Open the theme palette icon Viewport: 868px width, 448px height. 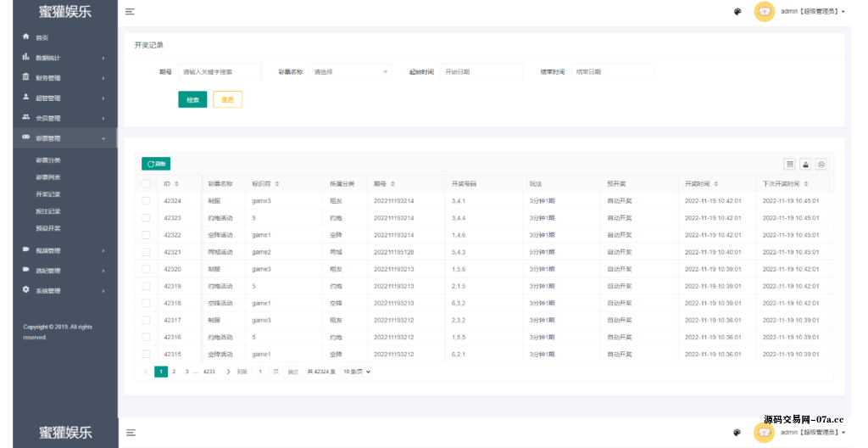[737, 12]
